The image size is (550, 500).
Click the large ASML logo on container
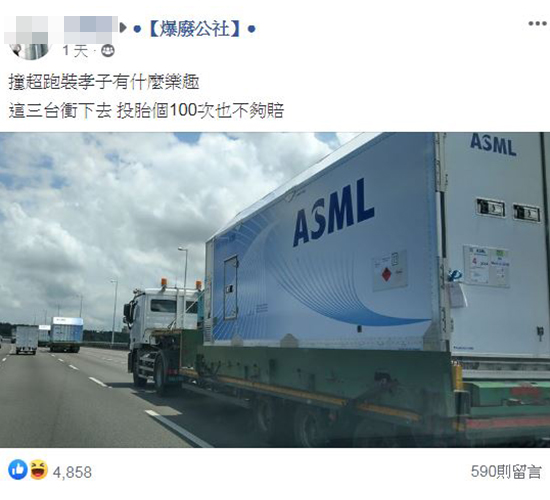coord(333,213)
